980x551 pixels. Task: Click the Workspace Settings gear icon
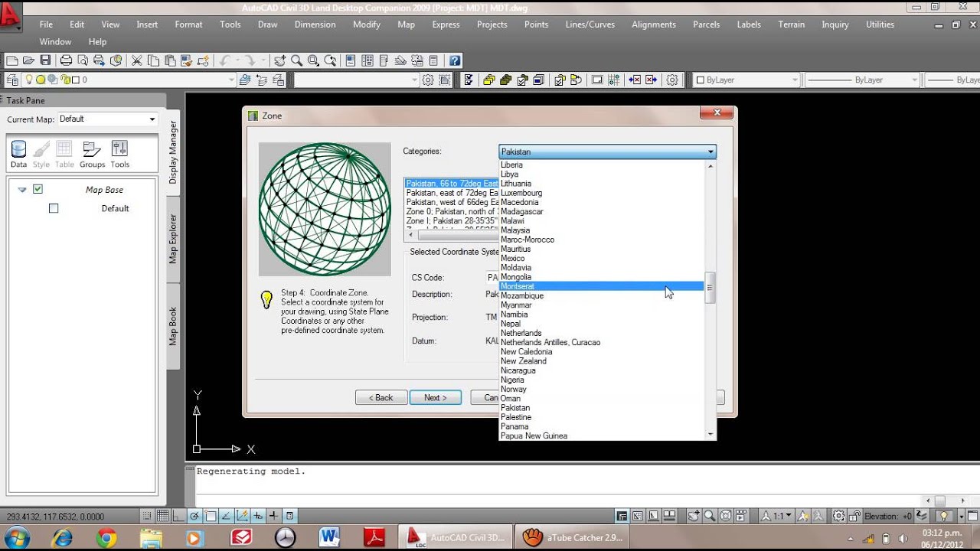pos(428,80)
